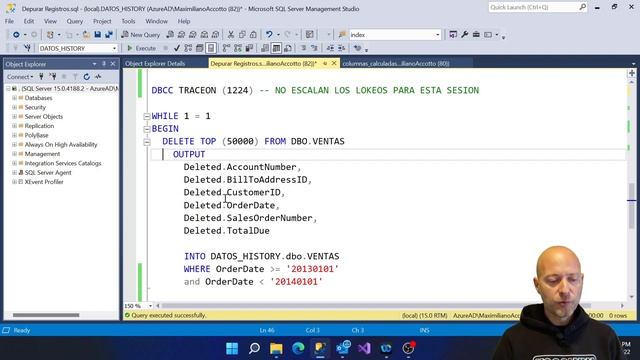Image resolution: width=640 pixels, height=360 pixels.
Task: Open the Tools menu
Action: click(128, 21)
